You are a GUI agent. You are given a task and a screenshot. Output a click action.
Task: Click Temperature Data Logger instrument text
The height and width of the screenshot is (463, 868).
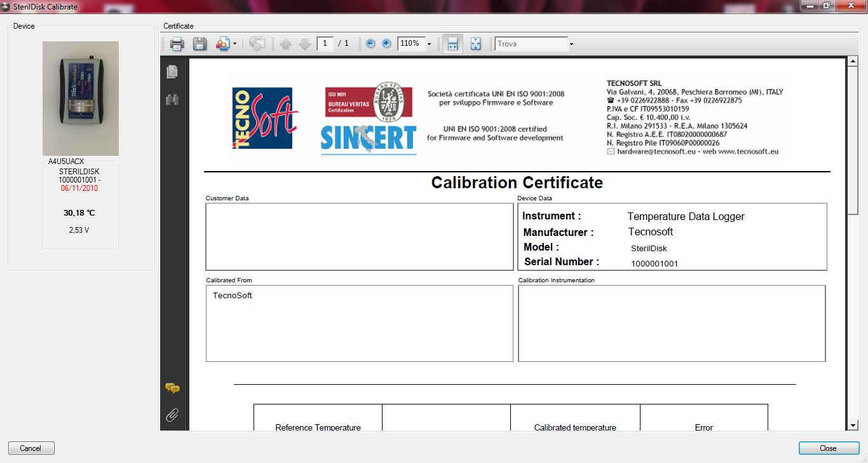pos(686,217)
